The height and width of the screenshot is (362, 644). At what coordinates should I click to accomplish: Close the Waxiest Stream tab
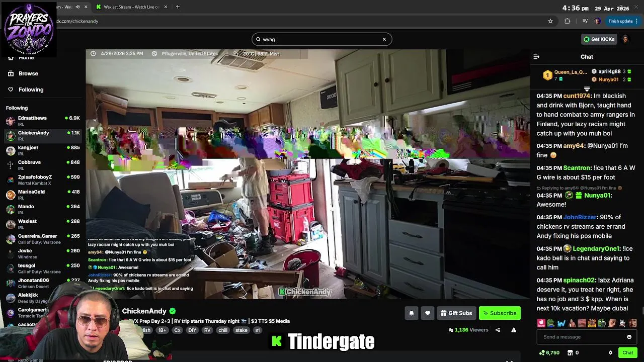pyautogui.click(x=166, y=7)
